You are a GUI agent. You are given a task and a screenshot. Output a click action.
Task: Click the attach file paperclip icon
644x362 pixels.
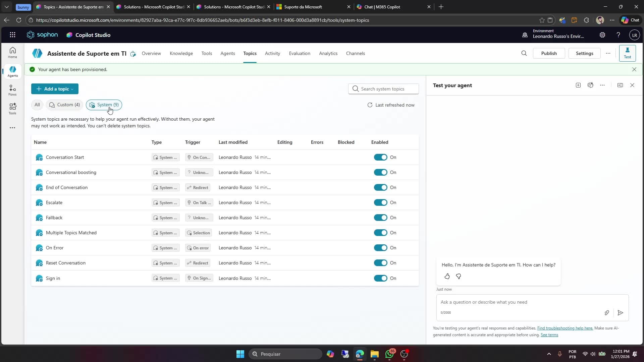(x=607, y=313)
